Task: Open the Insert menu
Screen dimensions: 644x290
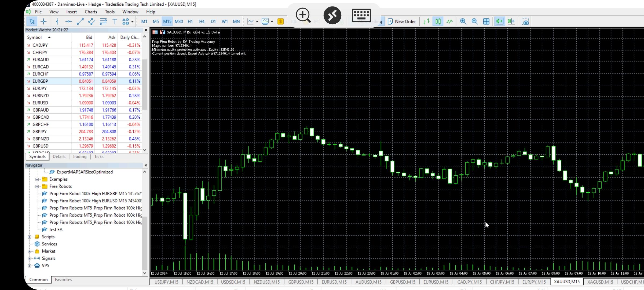Action: (x=71, y=12)
